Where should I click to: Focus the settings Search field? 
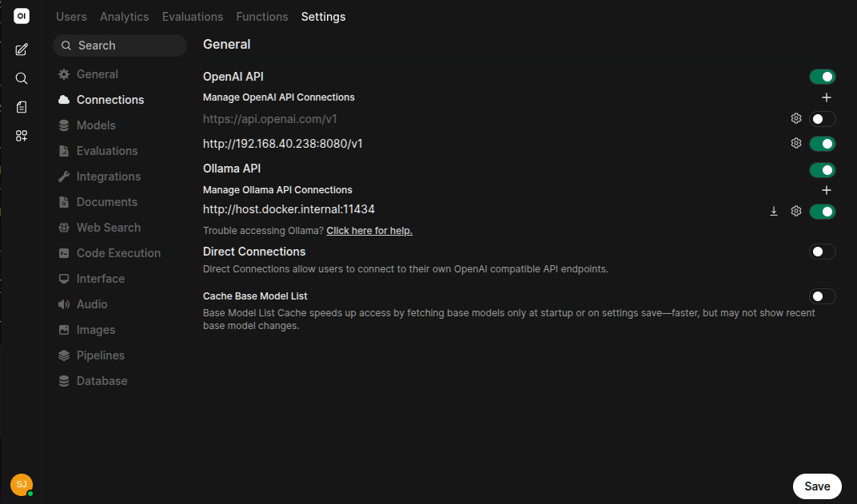point(120,46)
